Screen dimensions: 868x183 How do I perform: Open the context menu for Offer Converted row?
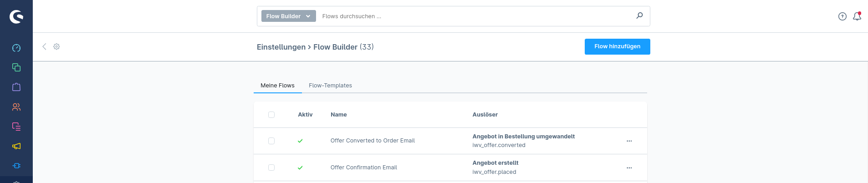click(629, 141)
